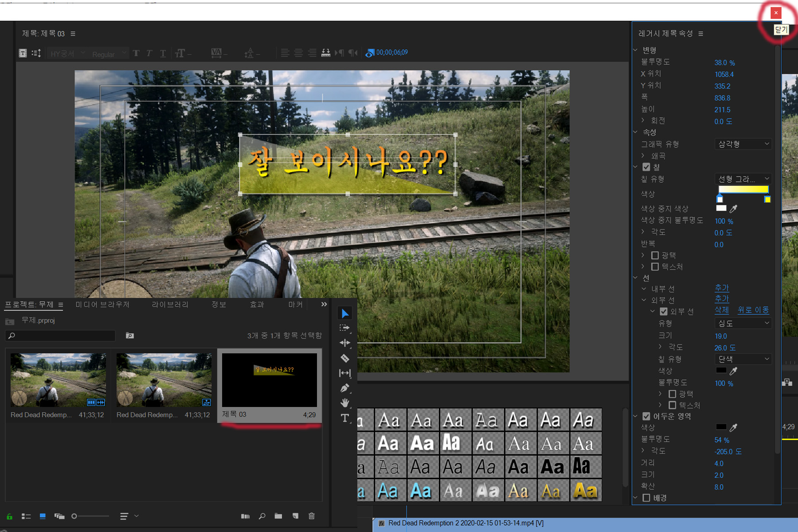Click the trash delete icon

click(x=312, y=516)
